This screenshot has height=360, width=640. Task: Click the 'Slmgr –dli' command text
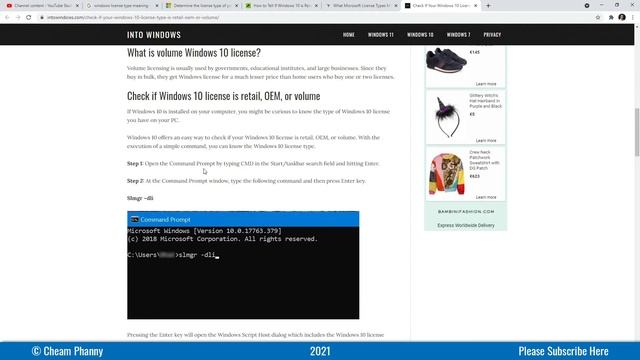click(x=140, y=198)
